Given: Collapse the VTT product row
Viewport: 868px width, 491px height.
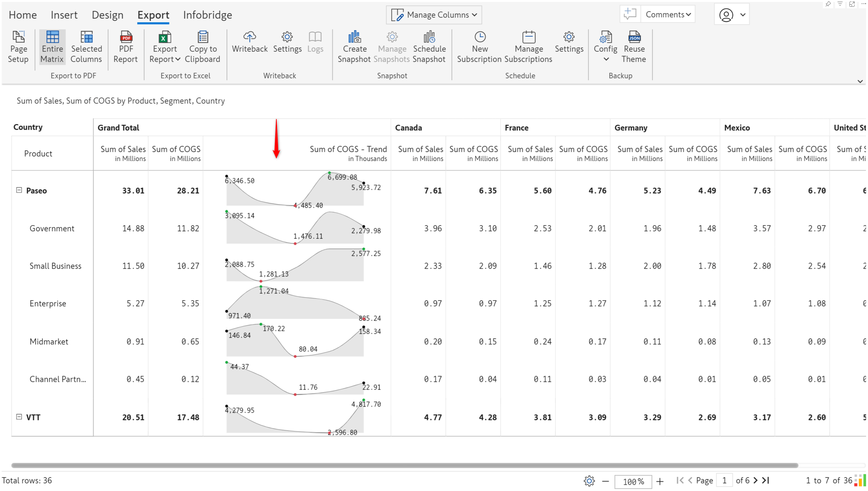Looking at the screenshot, I should pos(19,417).
